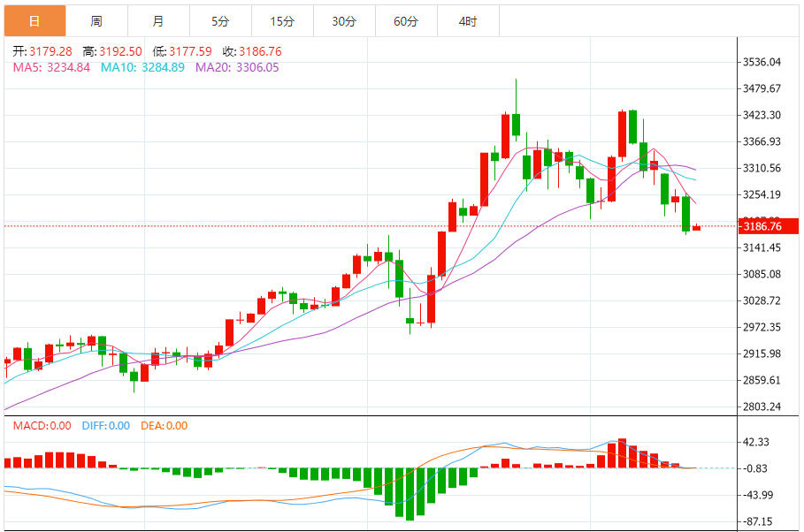Click the MA20 value 3306.05
804x532 pixels.
click(x=257, y=68)
